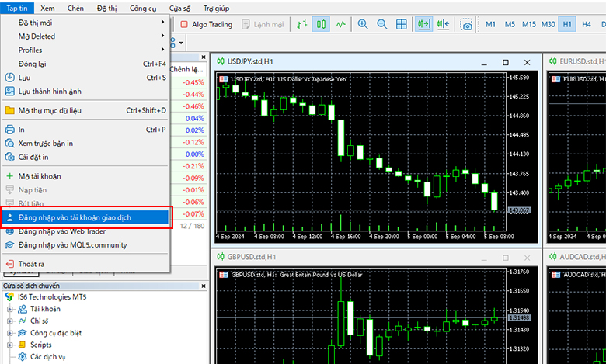Viewport: 606px width, 364px height.
Task: Expand Chỉ số tree node
Action: (x=10, y=321)
